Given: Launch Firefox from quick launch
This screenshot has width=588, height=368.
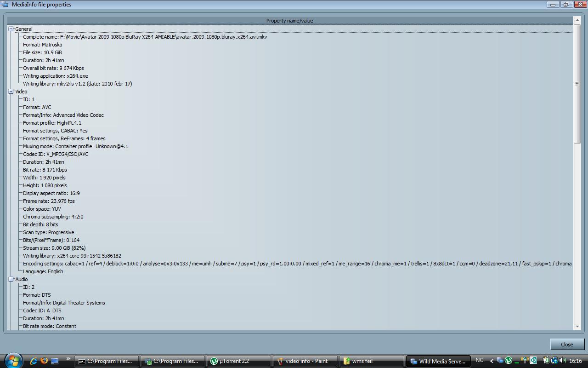Looking at the screenshot, I should coord(44,361).
